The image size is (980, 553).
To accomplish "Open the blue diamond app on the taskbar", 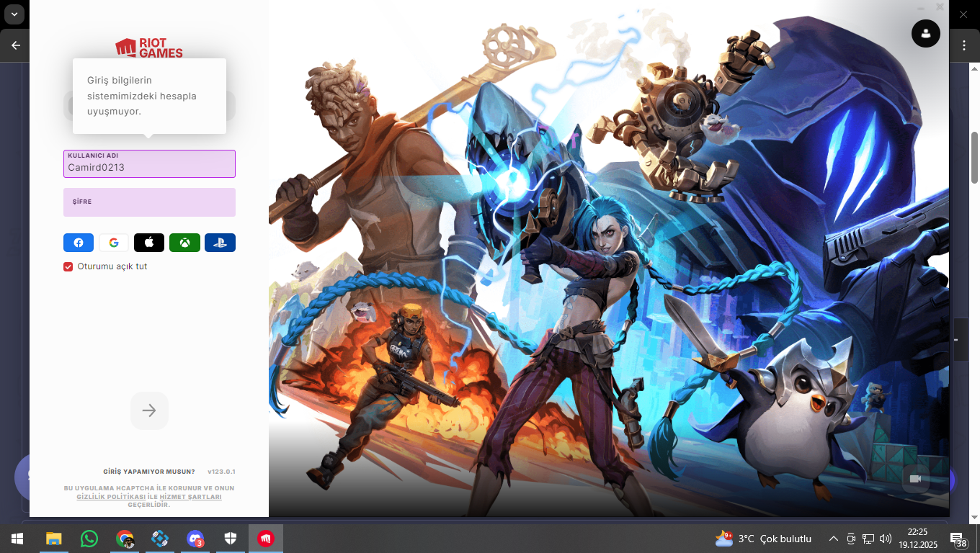I will click(160, 539).
